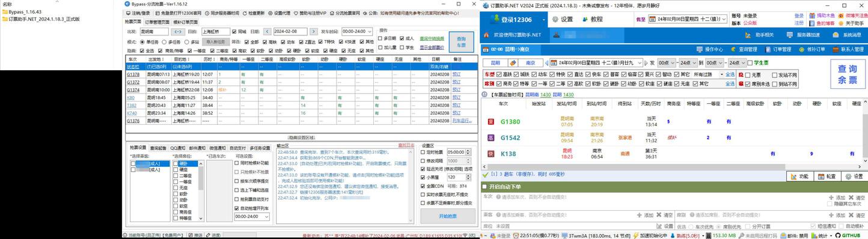Click next-day arrow beside Bypass date field
Image resolution: width=868 pixels, height=239 pixels.
click(x=313, y=31)
